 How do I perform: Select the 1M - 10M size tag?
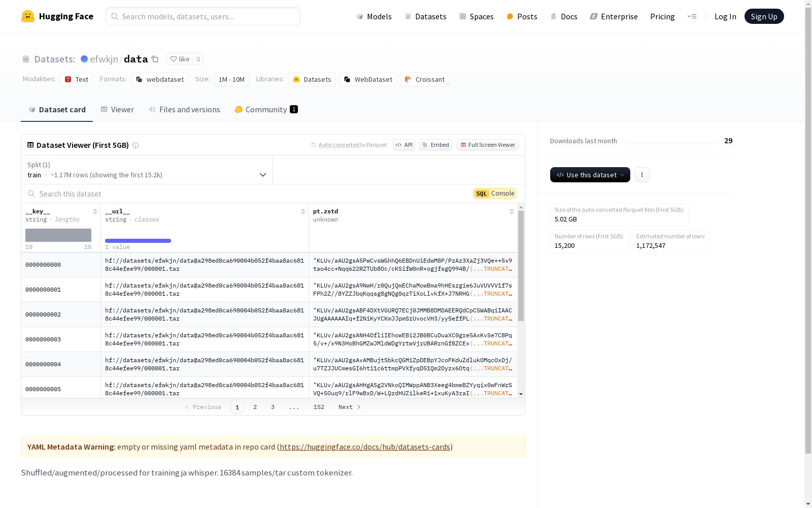231,79
